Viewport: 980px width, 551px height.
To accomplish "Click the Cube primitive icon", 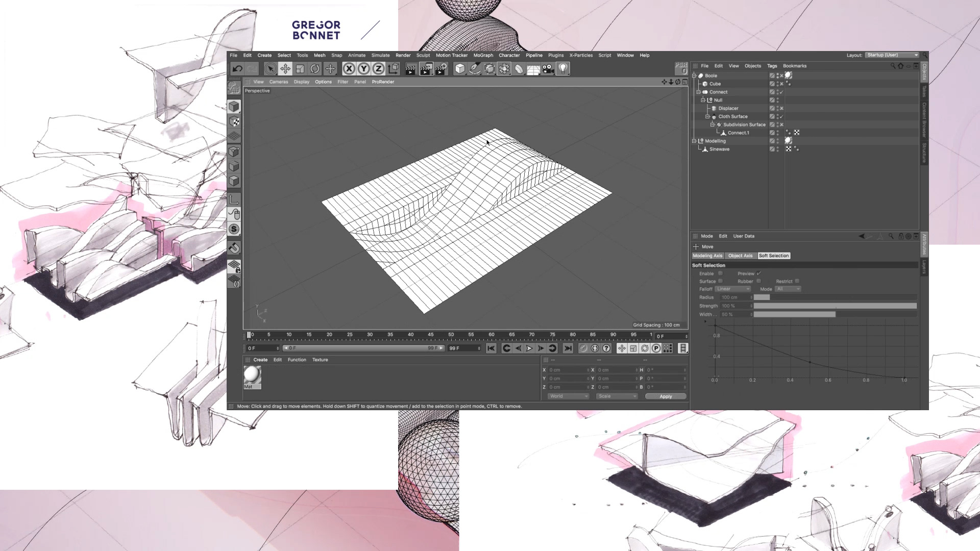I will coord(460,69).
